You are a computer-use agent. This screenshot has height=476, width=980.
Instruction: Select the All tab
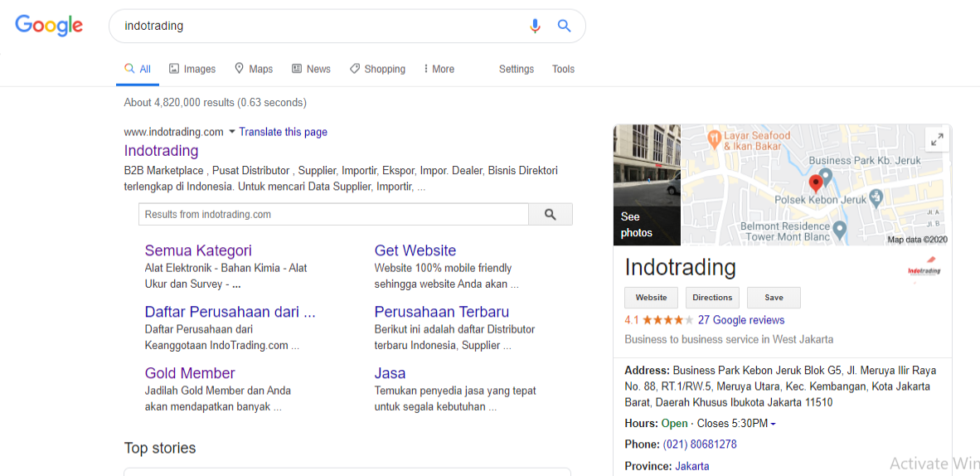point(138,69)
